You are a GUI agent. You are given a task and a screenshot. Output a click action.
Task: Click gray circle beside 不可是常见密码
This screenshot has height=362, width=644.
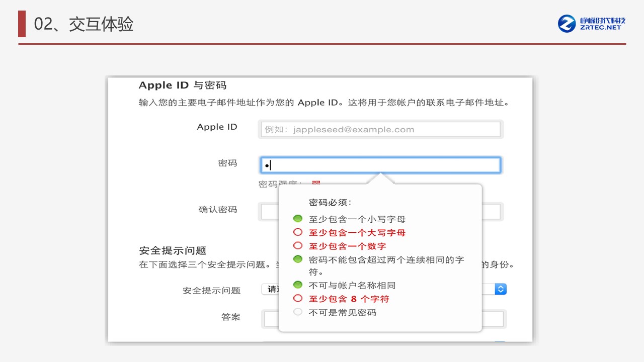tap(298, 312)
